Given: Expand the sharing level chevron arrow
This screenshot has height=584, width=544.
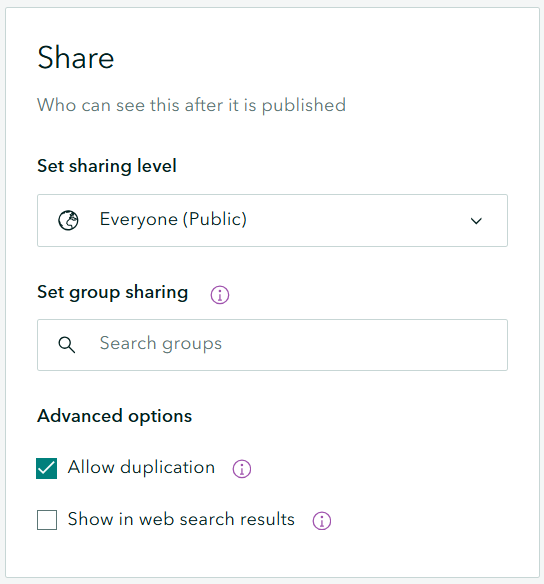Looking at the screenshot, I should tap(476, 221).
